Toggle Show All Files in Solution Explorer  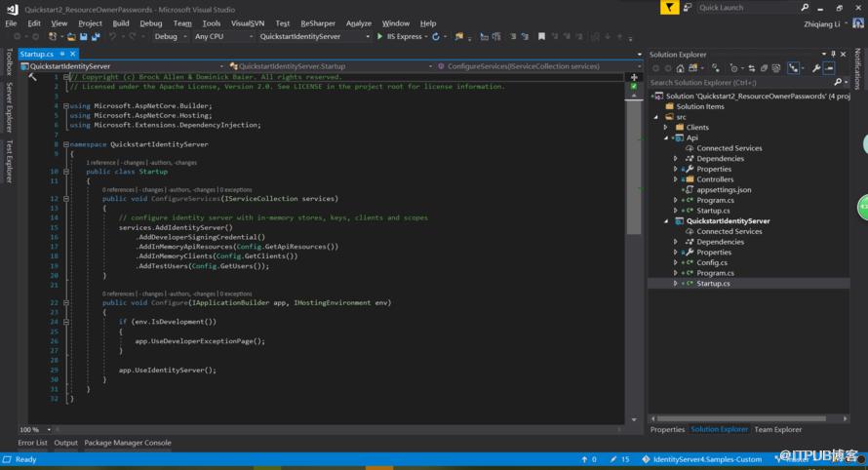pos(776,68)
